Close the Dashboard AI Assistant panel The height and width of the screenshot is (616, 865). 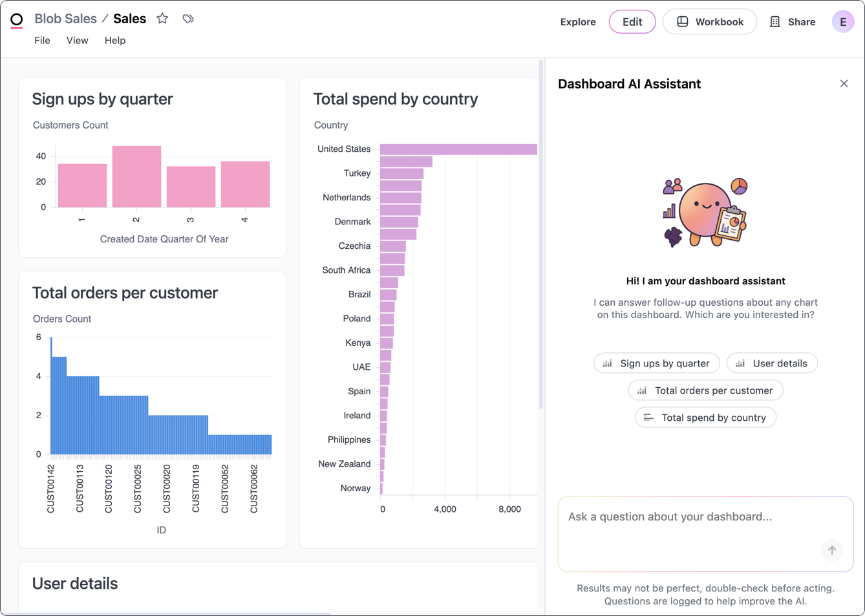pos(844,83)
